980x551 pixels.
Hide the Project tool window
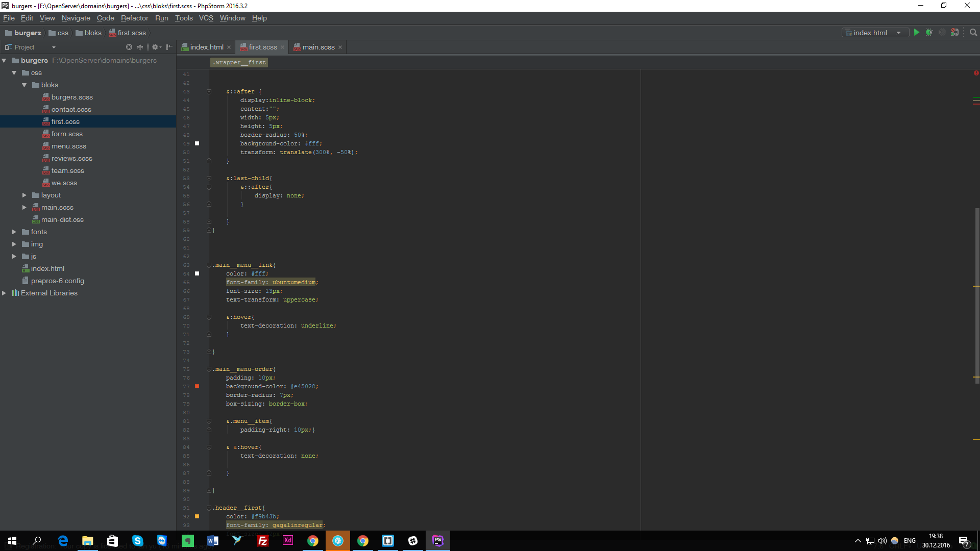click(169, 47)
